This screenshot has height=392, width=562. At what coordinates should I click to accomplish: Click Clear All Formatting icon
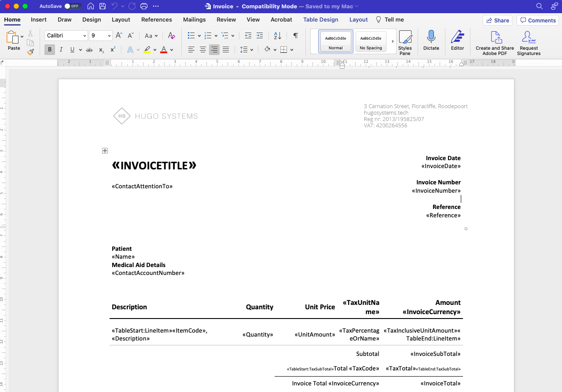tap(172, 36)
